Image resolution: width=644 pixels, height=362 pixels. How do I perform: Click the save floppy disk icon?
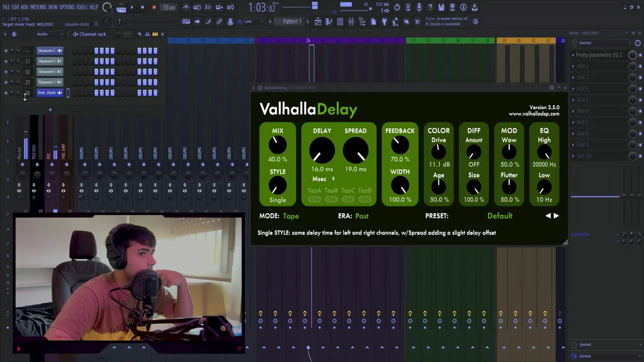pos(441,8)
